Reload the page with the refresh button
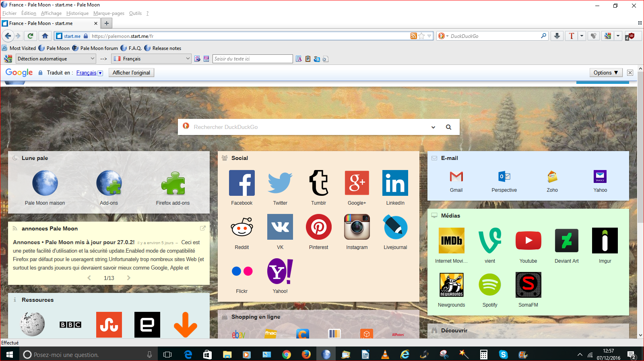 coord(30,36)
